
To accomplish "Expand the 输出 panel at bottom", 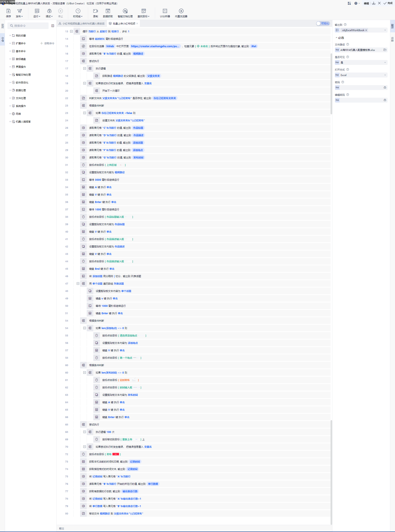I will click(61, 528).
